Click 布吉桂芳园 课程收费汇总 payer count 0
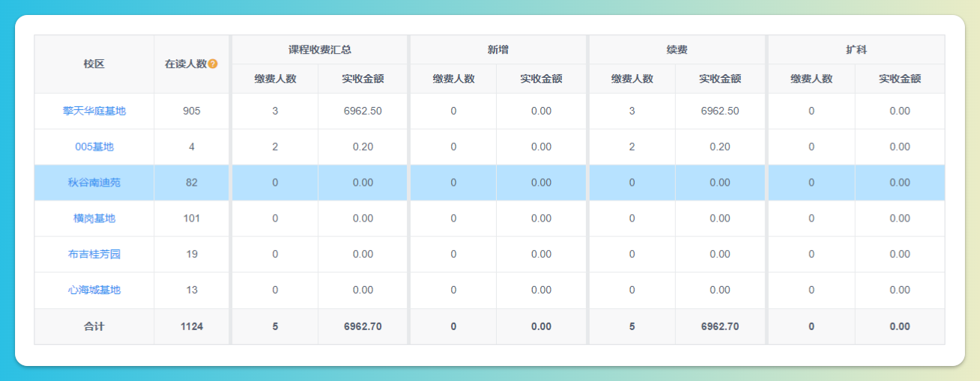The width and height of the screenshot is (980, 381). click(275, 254)
